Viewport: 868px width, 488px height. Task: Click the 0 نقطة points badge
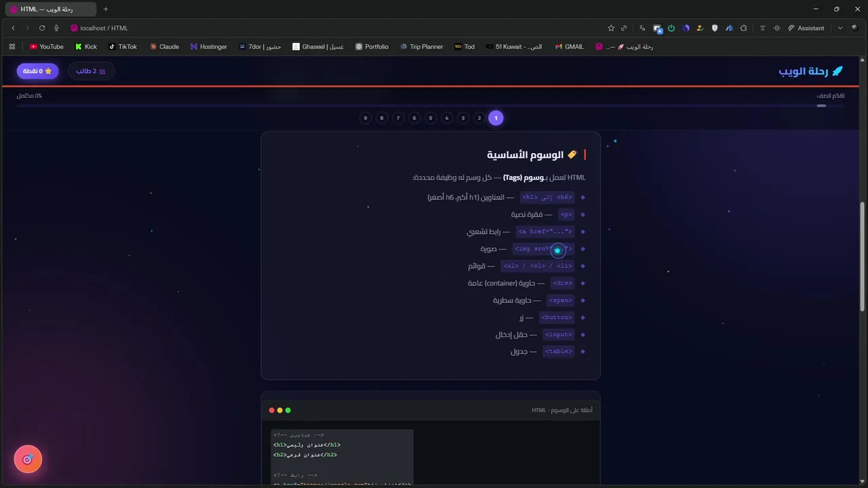coord(37,71)
